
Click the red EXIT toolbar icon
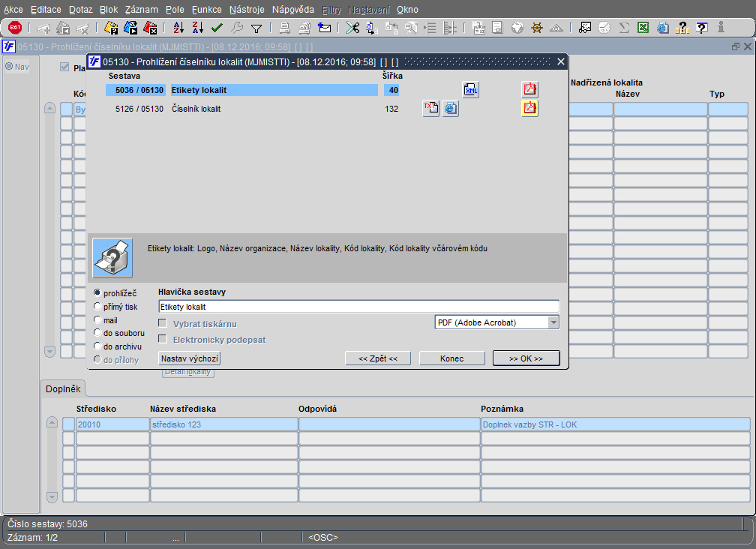[15, 28]
